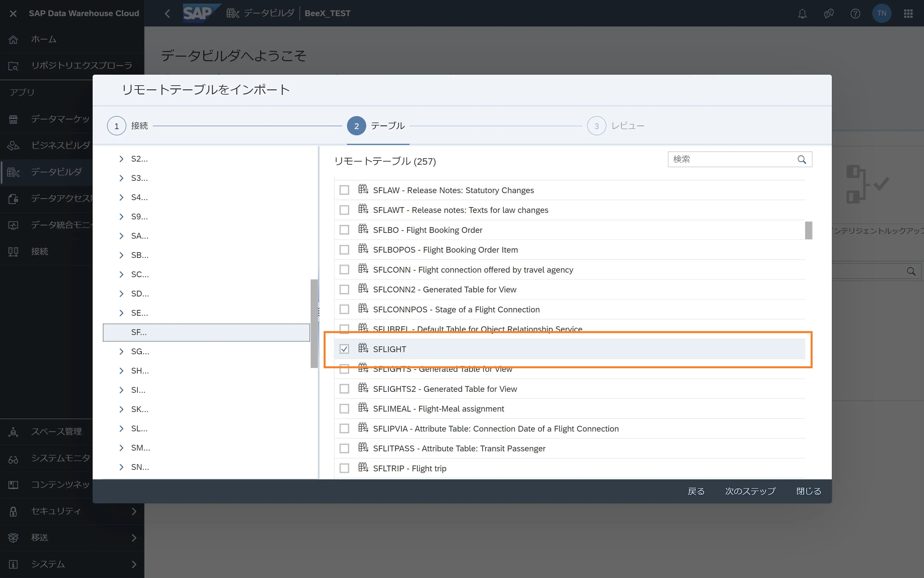This screenshot has width=924, height=578.
Task: Expand the SE... tree node
Action: point(122,313)
